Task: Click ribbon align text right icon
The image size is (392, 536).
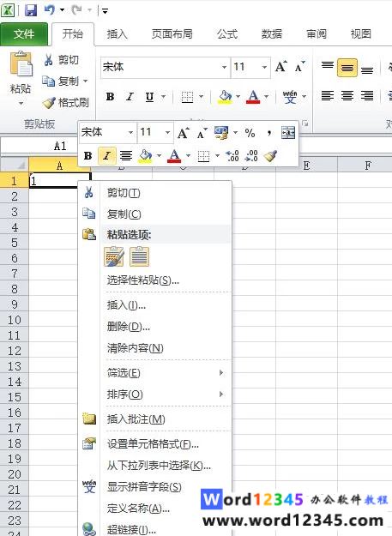Action: (x=367, y=96)
